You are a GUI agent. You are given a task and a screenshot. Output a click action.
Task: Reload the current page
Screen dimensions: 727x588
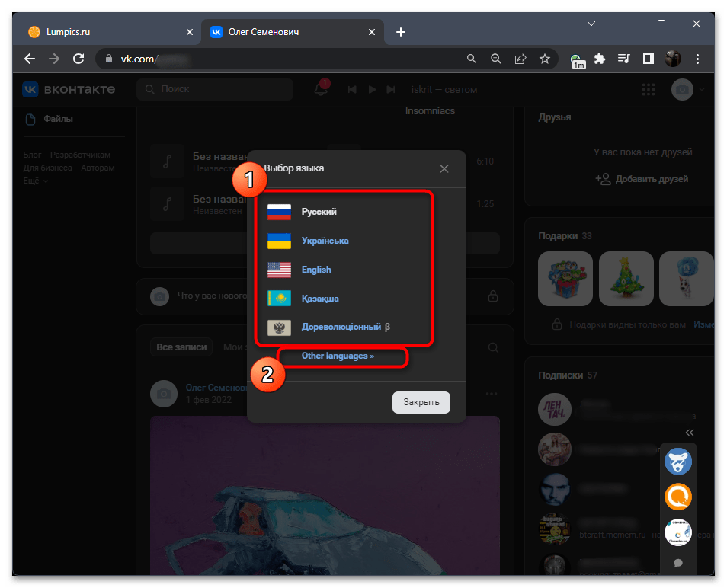[x=78, y=59]
